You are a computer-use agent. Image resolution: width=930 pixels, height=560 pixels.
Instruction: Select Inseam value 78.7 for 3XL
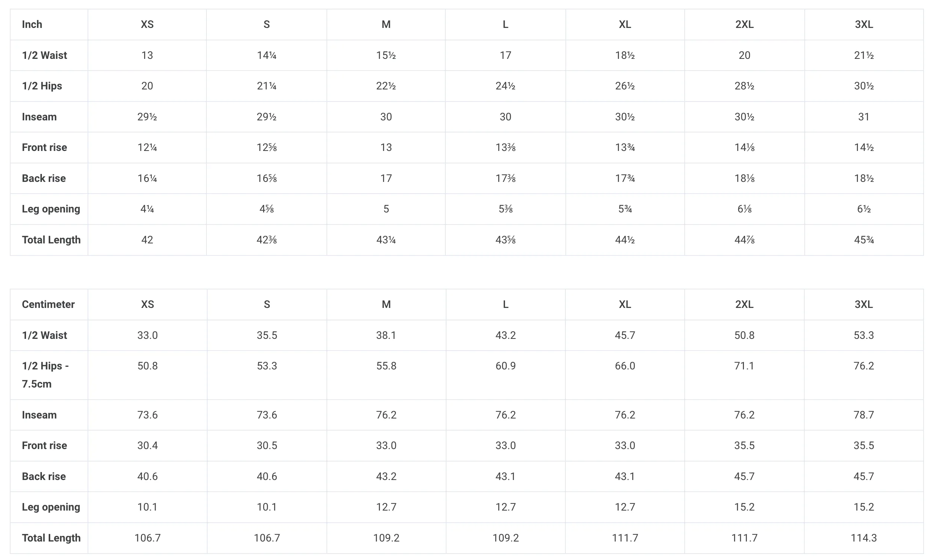pos(864,415)
